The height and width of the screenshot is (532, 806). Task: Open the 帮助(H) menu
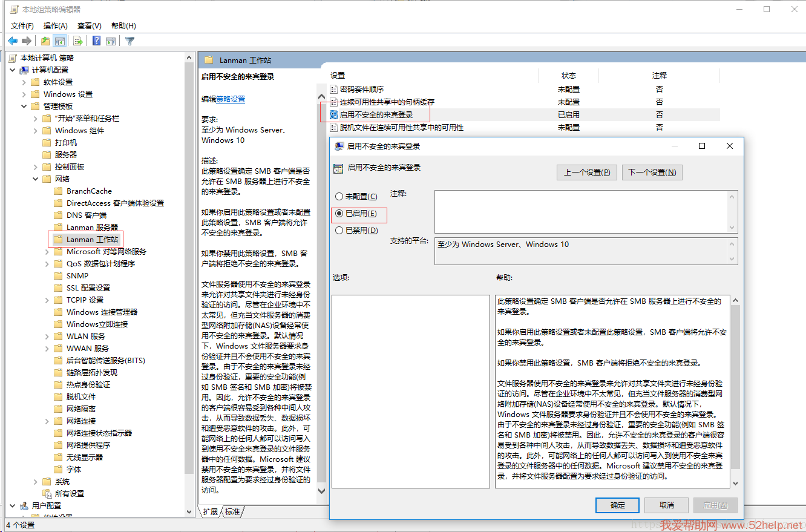pos(123,26)
